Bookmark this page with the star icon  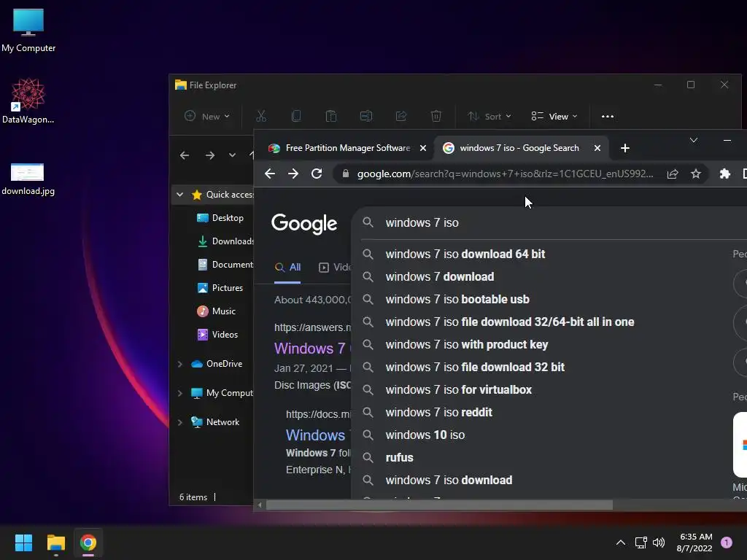point(695,174)
